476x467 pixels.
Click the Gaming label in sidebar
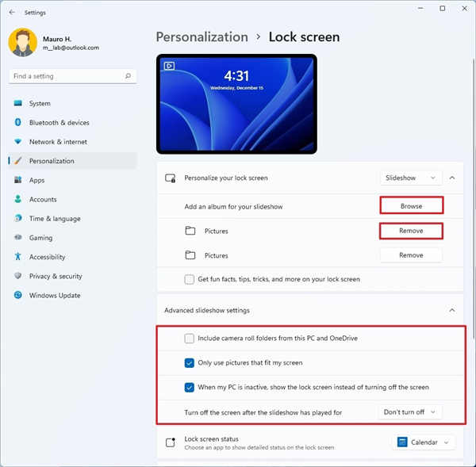point(40,238)
